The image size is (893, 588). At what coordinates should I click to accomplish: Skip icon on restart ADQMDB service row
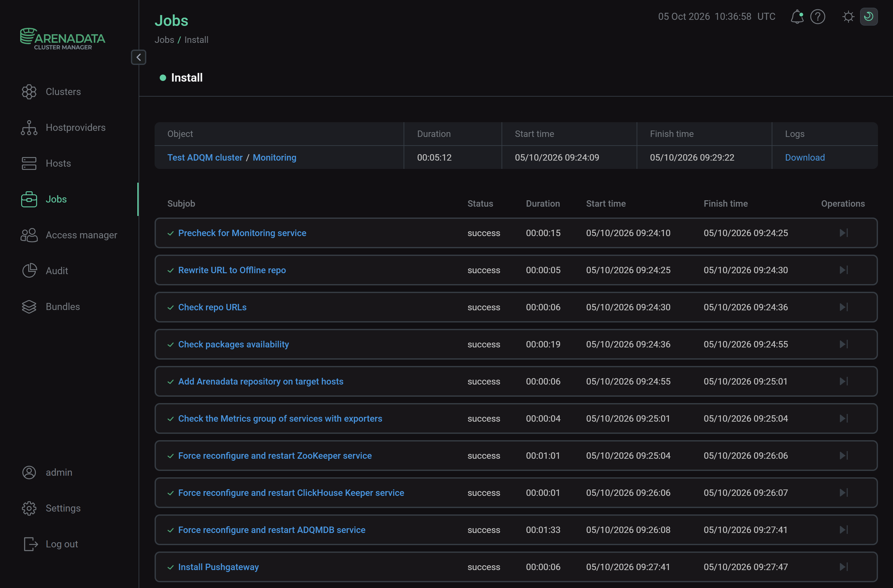click(x=843, y=530)
